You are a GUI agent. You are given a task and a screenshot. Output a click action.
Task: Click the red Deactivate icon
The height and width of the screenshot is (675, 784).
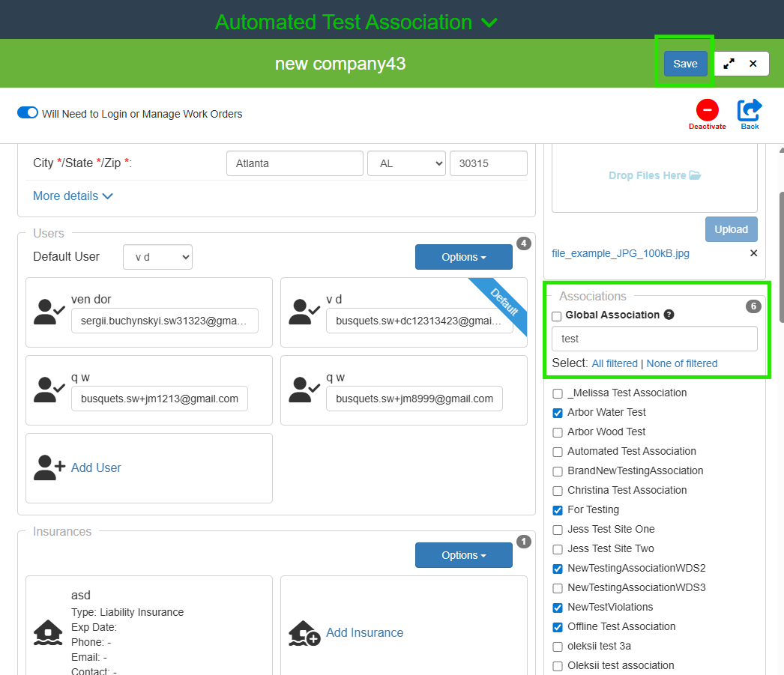coord(707,111)
